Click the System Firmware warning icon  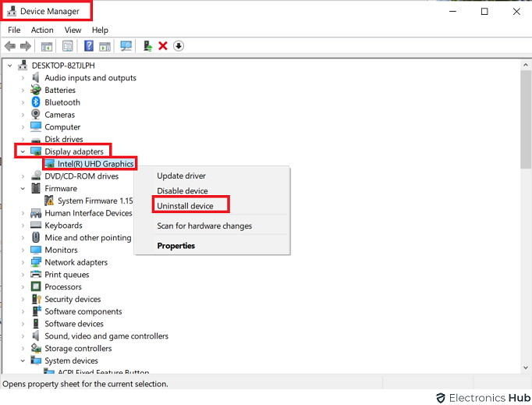pos(49,201)
